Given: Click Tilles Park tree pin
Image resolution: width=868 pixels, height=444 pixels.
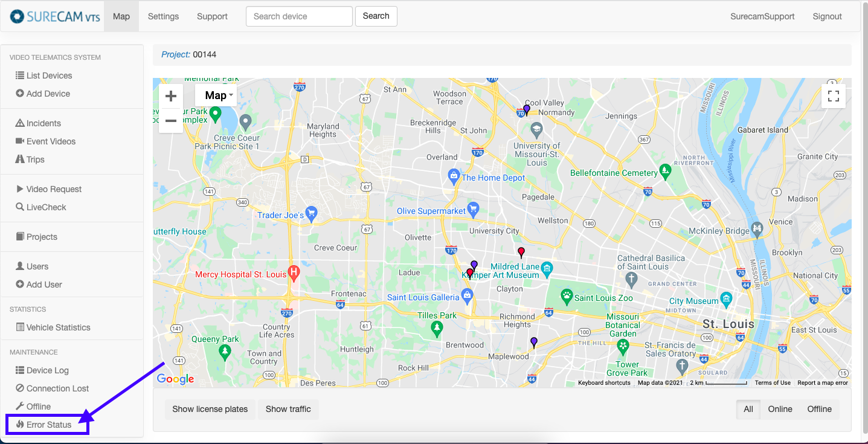Looking at the screenshot, I should tap(437, 329).
